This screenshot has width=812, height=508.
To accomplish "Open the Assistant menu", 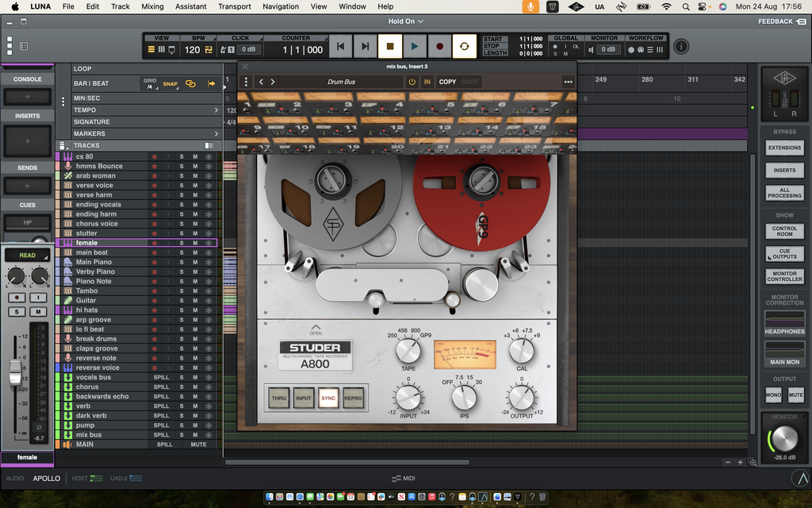I will [x=190, y=6].
